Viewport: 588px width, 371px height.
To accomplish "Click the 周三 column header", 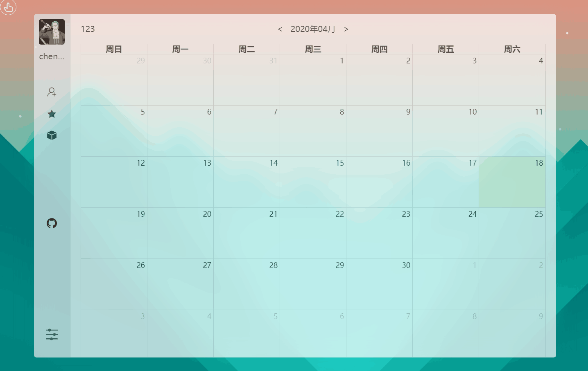I will [313, 49].
